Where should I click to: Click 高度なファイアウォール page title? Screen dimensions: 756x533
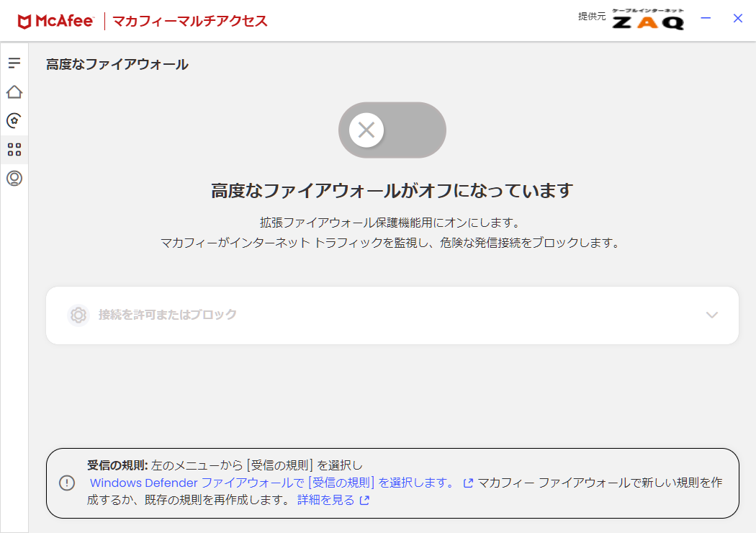(x=117, y=64)
